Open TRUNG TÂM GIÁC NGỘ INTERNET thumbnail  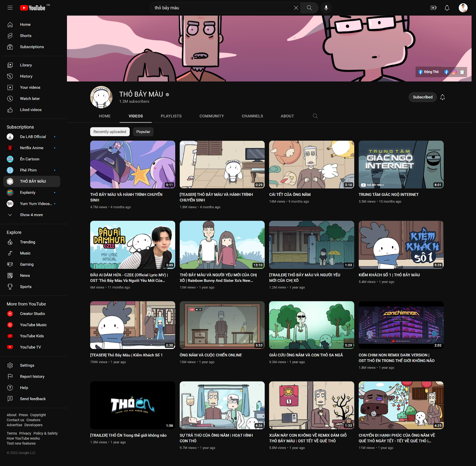click(x=401, y=164)
